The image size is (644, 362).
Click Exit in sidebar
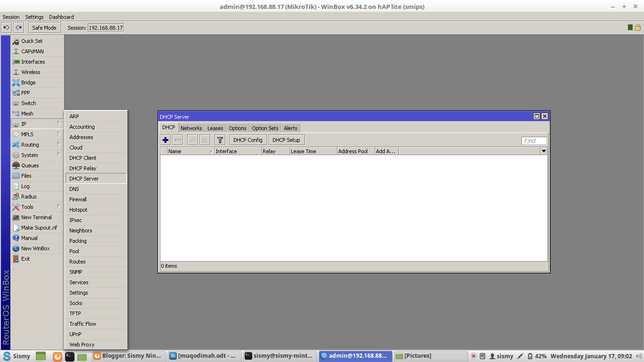37,259
